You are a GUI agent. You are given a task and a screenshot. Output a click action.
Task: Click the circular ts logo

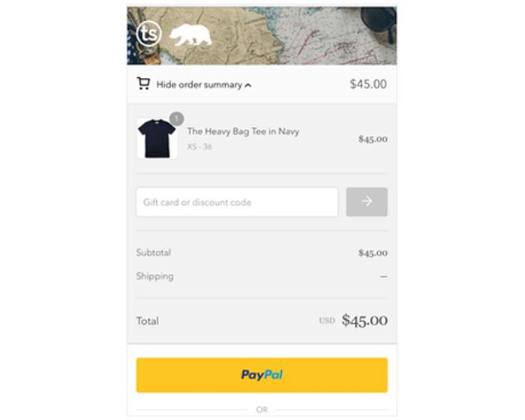[x=149, y=34]
